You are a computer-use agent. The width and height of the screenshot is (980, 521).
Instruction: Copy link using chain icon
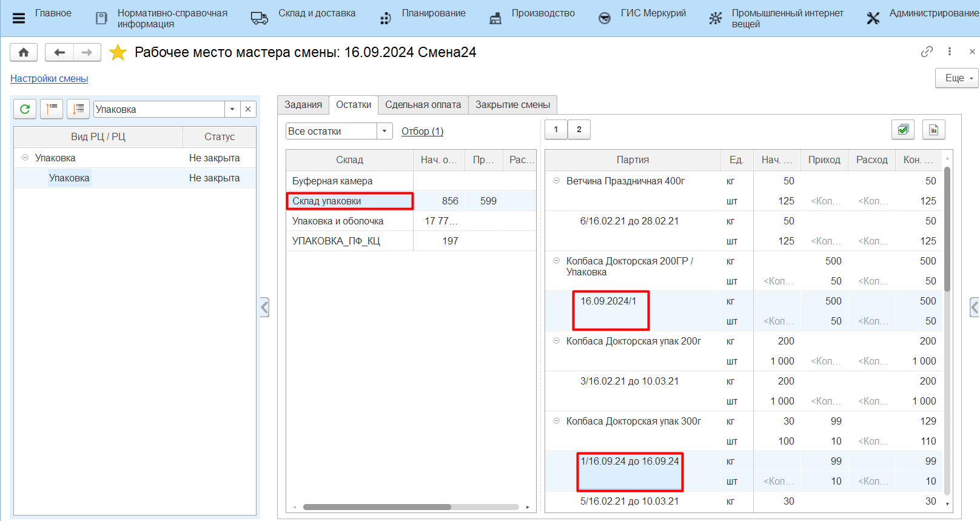[x=927, y=52]
